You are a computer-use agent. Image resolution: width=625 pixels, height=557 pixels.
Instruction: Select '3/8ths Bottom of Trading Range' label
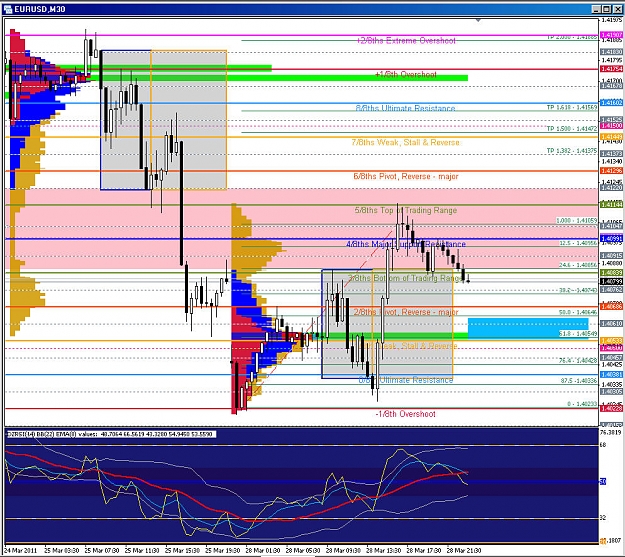(405, 278)
